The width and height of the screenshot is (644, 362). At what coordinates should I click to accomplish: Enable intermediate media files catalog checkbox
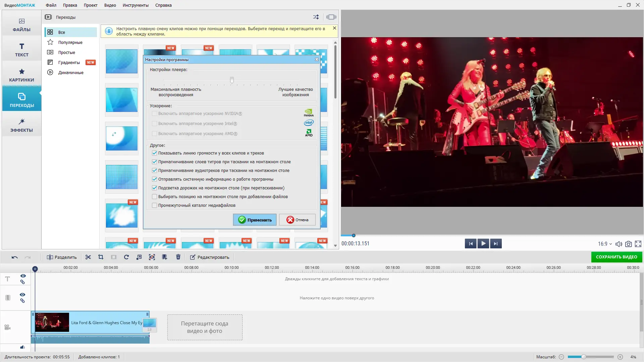click(155, 205)
